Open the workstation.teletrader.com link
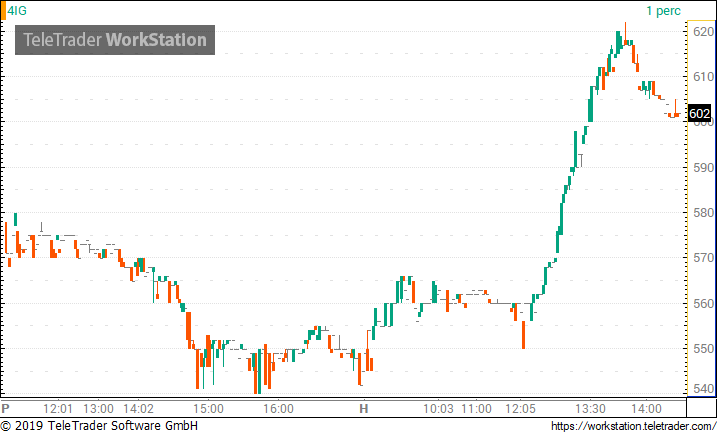Image resolution: width=717 pixels, height=435 pixels. 634,426
